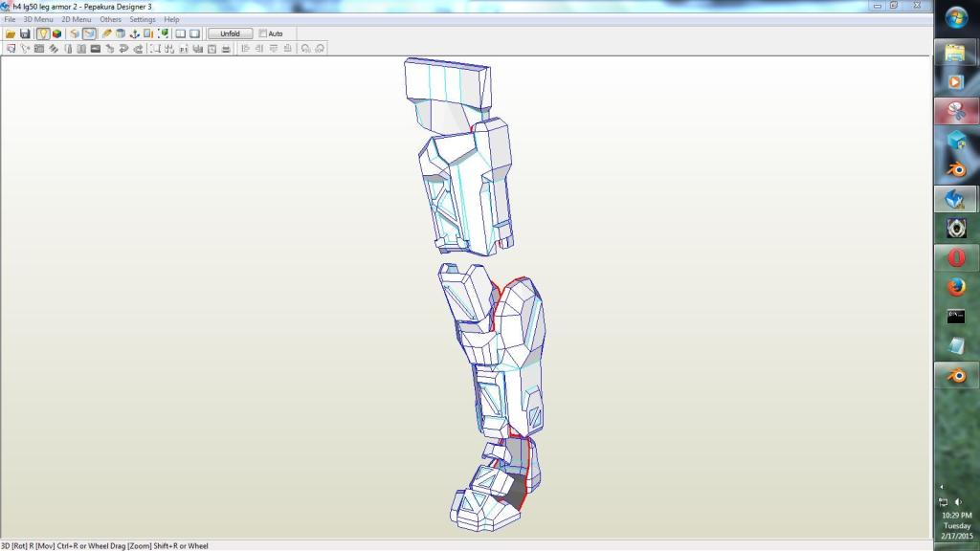Click the blue anchor icon
The height and width of the screenshot is (551, 980).
pos(134,33)
